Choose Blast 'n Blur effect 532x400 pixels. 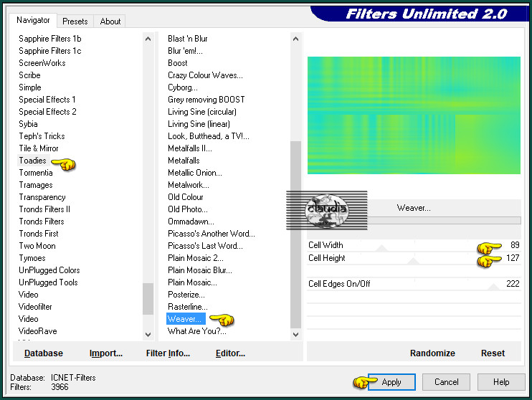pyautogui.click(x=188, y=39)
